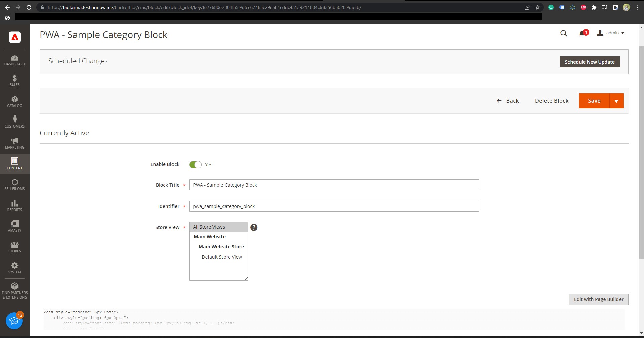Click the orange Save button
The width and height of the screenshot is (644, 338).
pyautogui.click(x=594, y=101)
